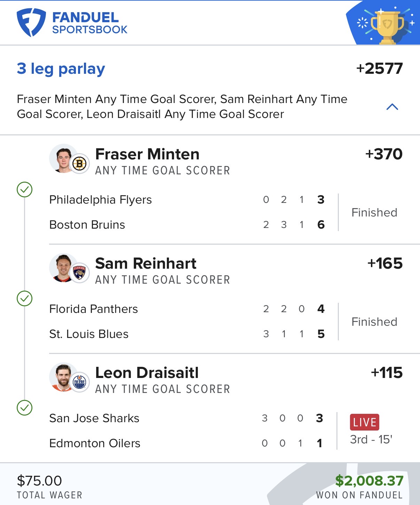Click the Florida Panthers team logo badge

click(x=79, y=273)
